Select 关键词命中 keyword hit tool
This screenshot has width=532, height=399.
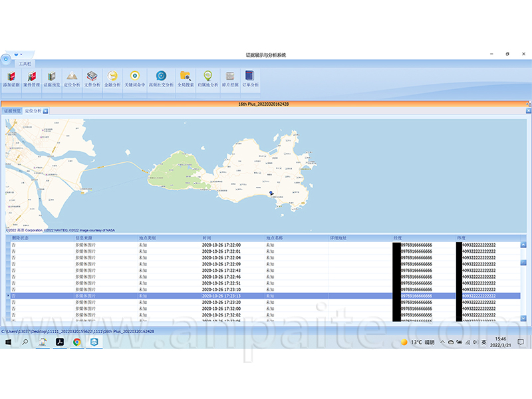(x=134, y=78)
